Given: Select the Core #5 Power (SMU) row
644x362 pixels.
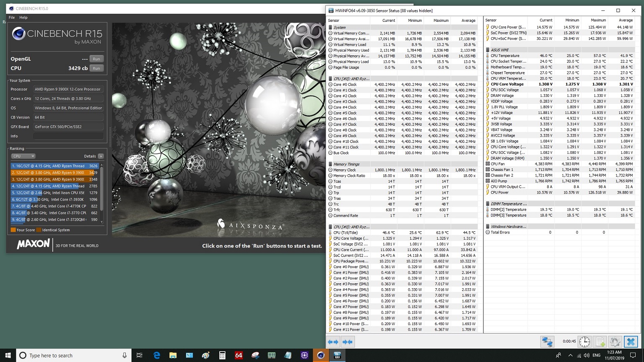Looking at the screenshot, I should tap(403, 295).
